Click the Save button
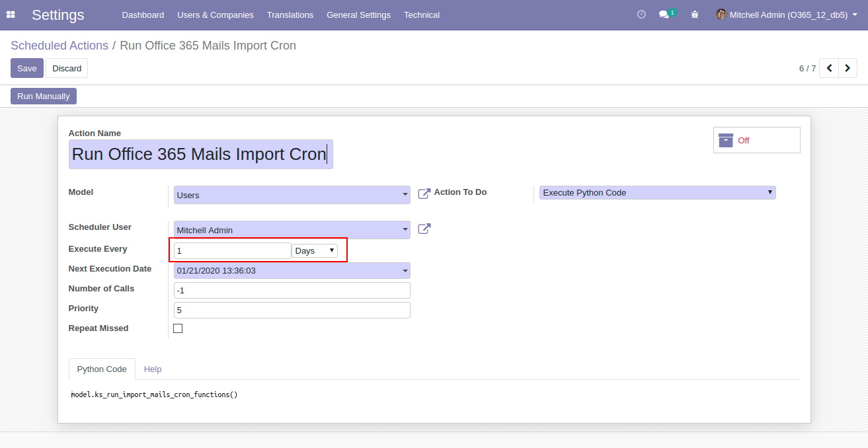 click(27, 68)
